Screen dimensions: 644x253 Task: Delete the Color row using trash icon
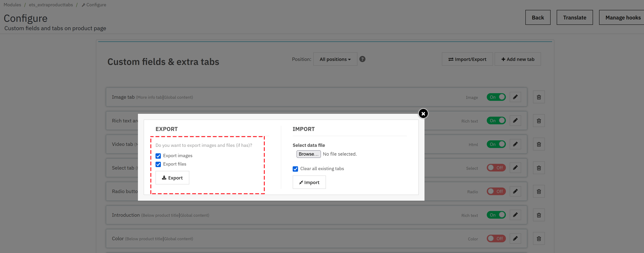[539, 239]
